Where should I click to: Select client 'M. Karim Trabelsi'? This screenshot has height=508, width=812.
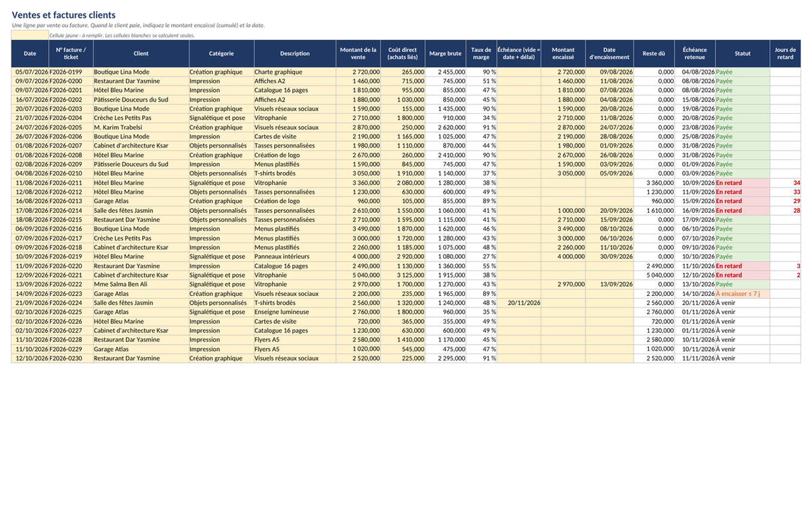141,127
